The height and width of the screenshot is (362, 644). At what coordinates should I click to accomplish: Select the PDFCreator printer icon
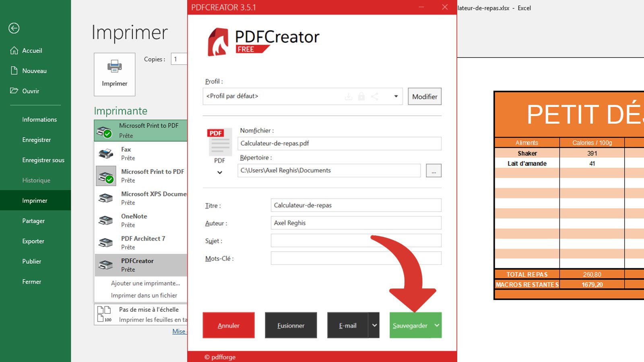point(106,265)
